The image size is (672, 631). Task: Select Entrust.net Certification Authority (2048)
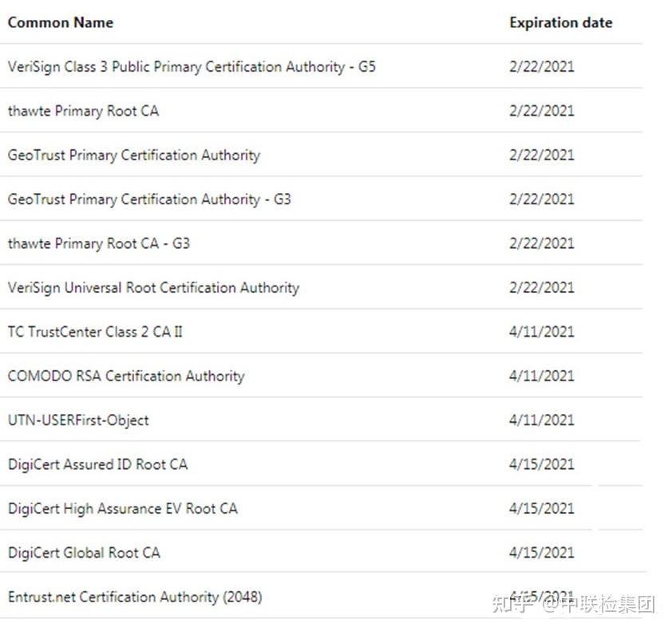click(x=135, y=597)
